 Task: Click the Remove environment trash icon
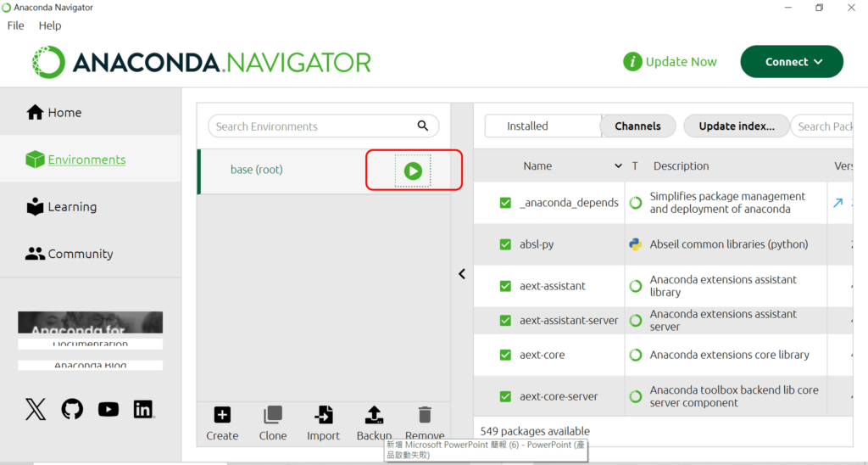pos(425,415)
